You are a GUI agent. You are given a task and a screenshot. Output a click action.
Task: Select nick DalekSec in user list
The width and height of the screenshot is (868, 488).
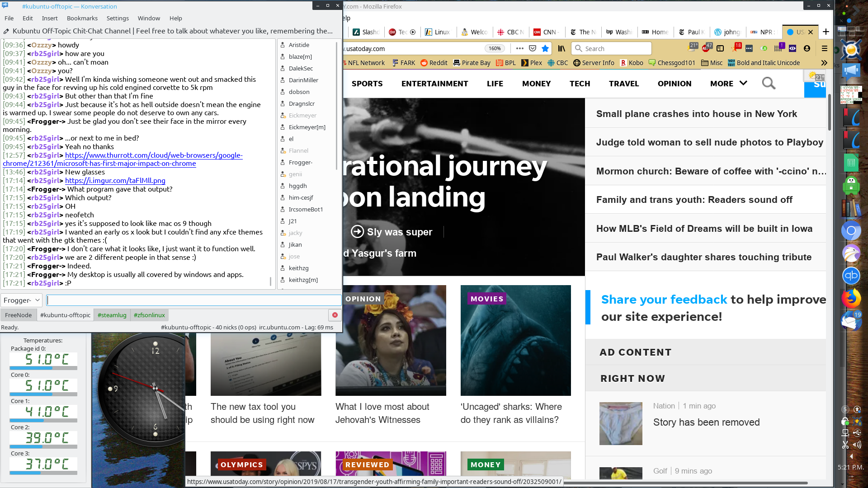point(301,68)
